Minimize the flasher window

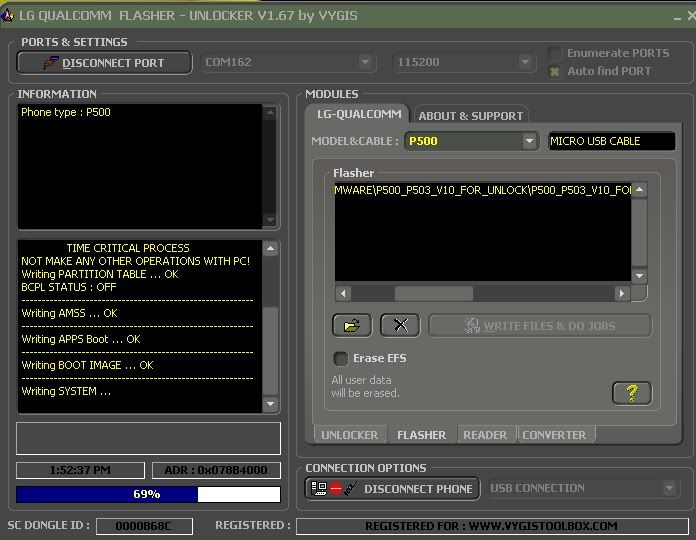coord(677,17)
